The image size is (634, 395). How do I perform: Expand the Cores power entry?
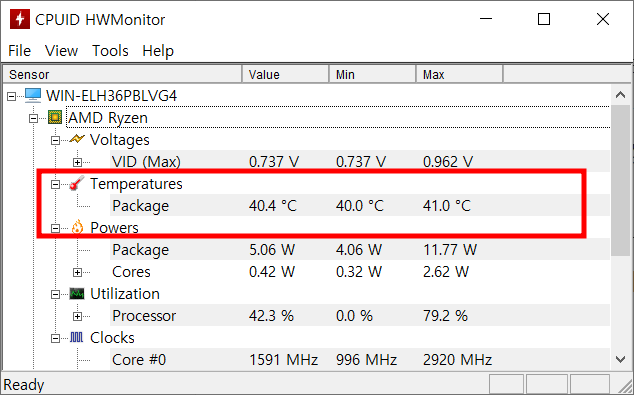(77, 272)
